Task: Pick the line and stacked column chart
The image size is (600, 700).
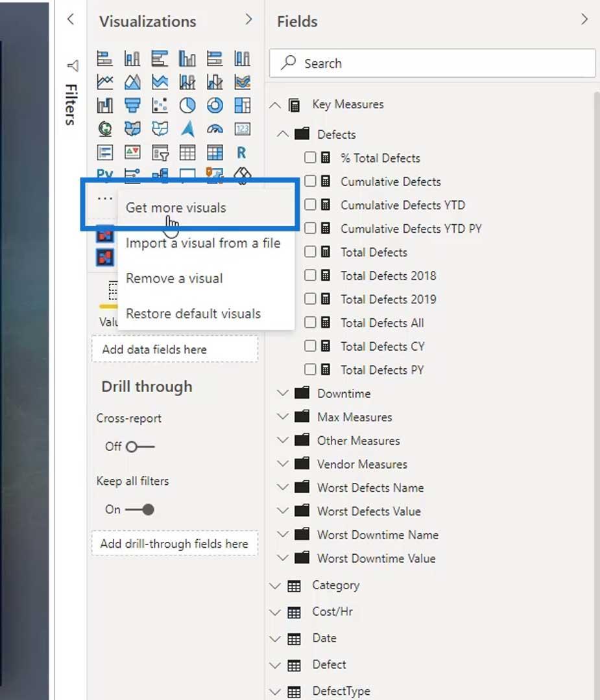Action: click(187, 82)
